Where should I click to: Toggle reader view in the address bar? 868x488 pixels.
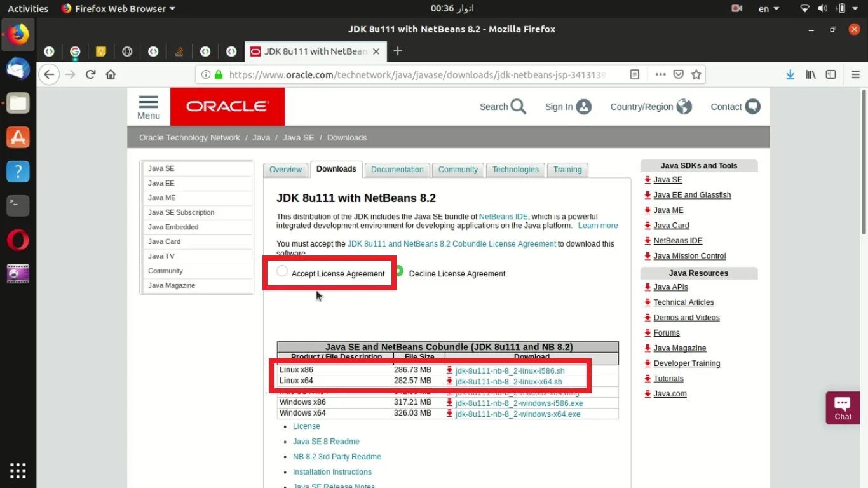pos(634,74)
